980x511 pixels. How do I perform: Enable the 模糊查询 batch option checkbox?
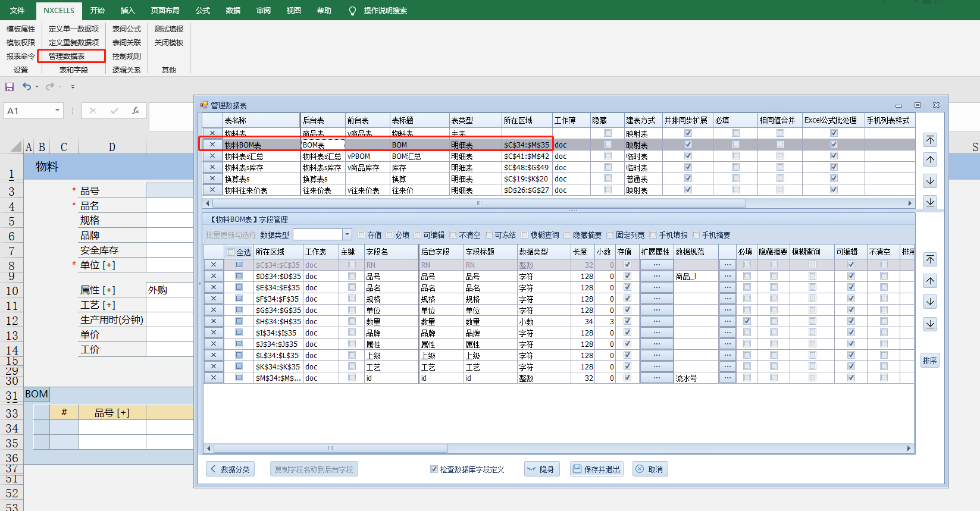click(x=525, y=235)
